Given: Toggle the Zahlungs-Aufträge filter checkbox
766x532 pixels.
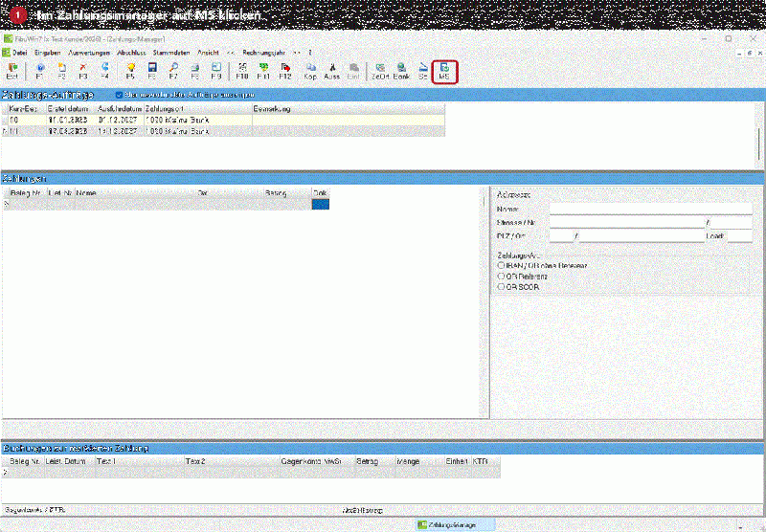Looking at the screenshot, I should pyautogui.click(x=119, y=95).
